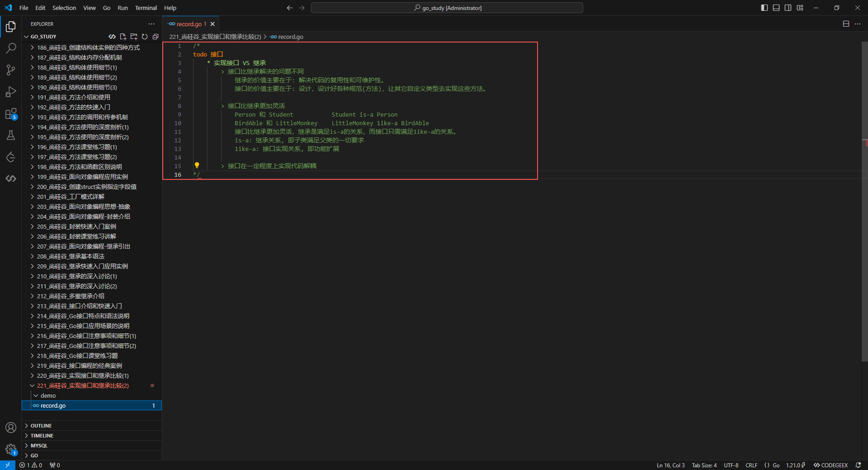The width and height of the screenshot is (868, 470).
Task: Refresh the Explorer file tree
Action: (145, 37)
